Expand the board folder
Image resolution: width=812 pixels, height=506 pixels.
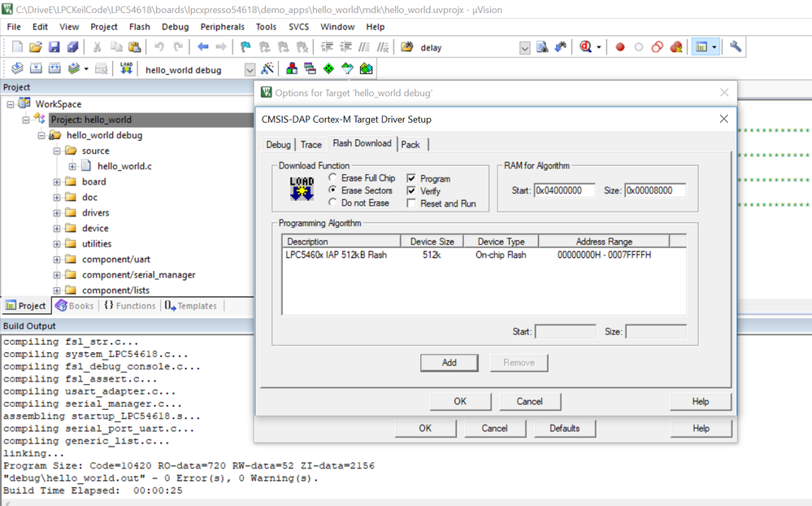(x=56, y=182)
